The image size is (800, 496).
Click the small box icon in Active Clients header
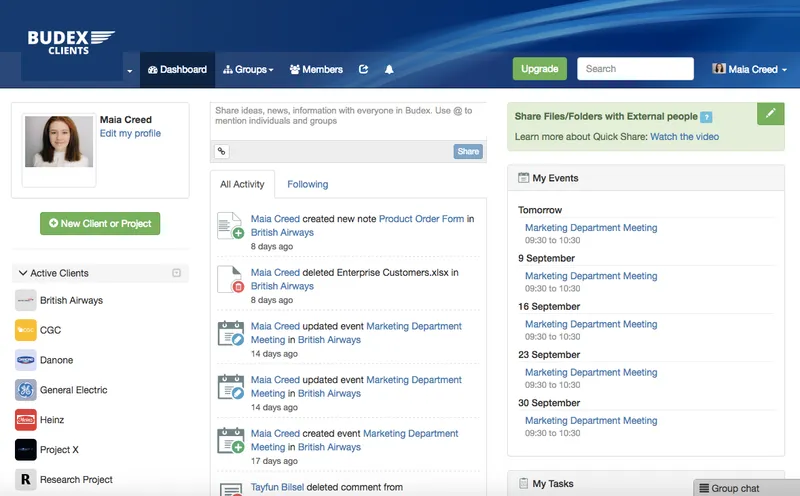coord(177,273)
